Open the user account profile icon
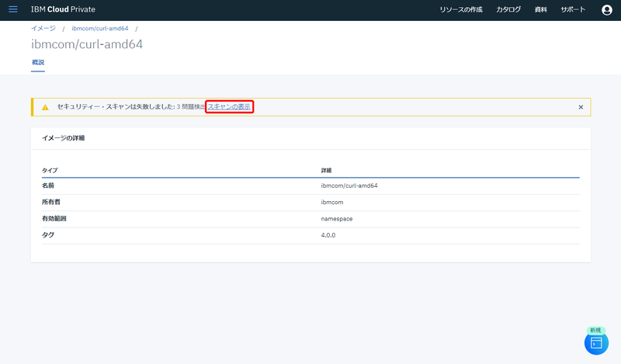 pos(607,10)
